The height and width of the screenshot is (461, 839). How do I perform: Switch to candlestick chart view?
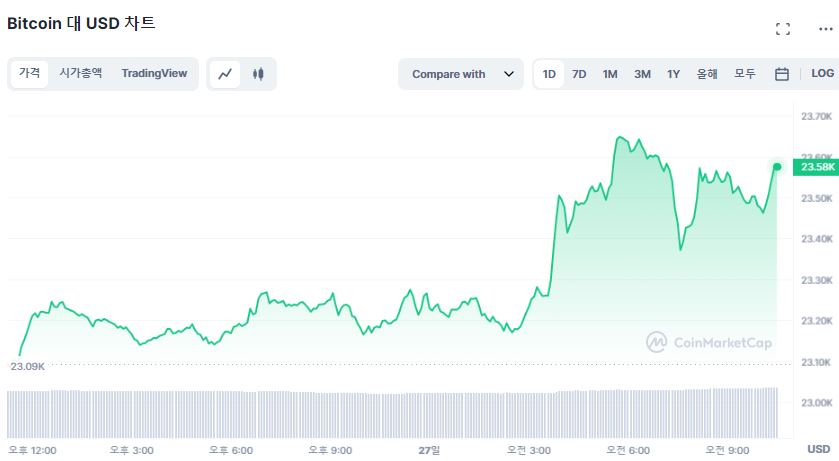(x=258, y=74)
